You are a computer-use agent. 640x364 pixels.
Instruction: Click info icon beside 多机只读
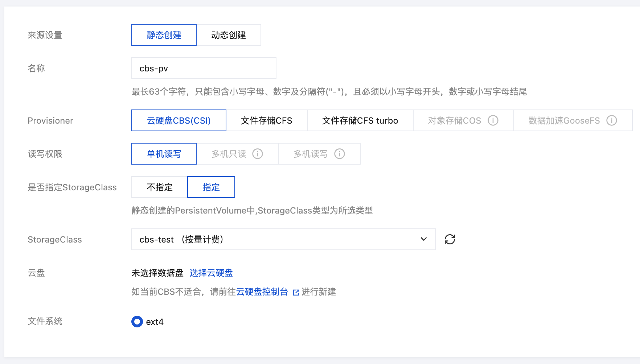258,154
